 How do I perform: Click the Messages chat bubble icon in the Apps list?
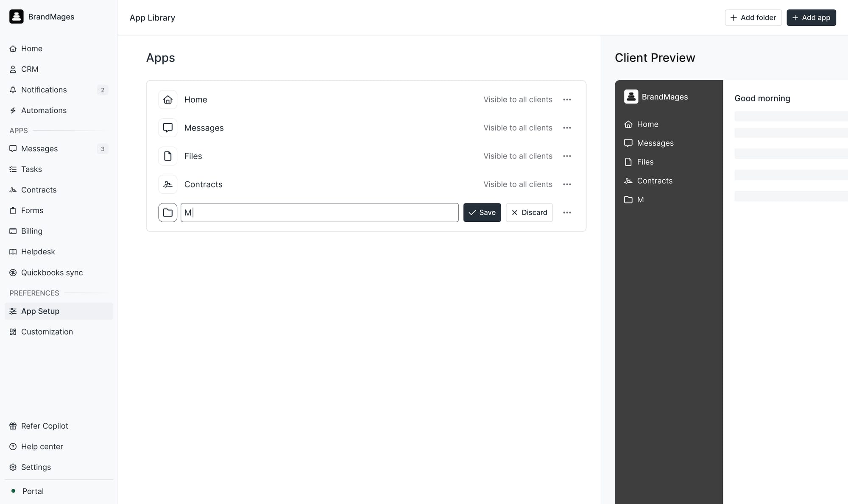click(x=167, y=128)
